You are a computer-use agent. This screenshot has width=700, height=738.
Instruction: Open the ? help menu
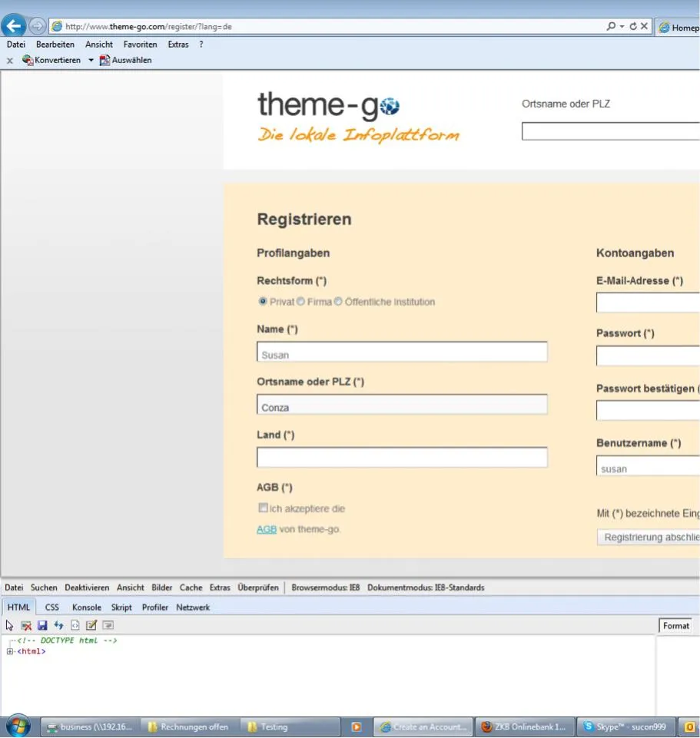[201, 45]
